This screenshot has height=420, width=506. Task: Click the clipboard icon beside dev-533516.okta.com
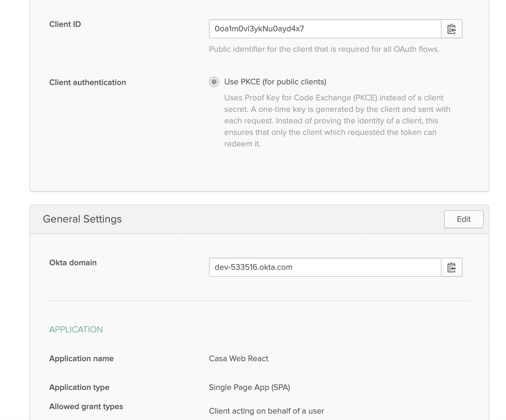tap(451, 267)
